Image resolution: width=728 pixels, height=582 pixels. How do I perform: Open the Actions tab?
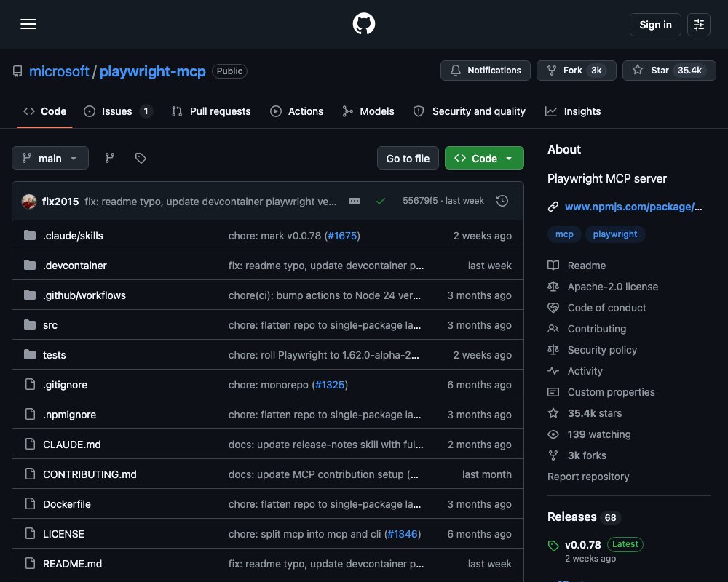pos(297,111)
